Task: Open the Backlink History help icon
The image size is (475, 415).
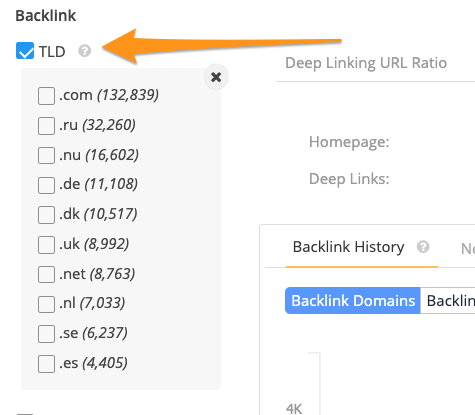Action: [x=423, y=247]
